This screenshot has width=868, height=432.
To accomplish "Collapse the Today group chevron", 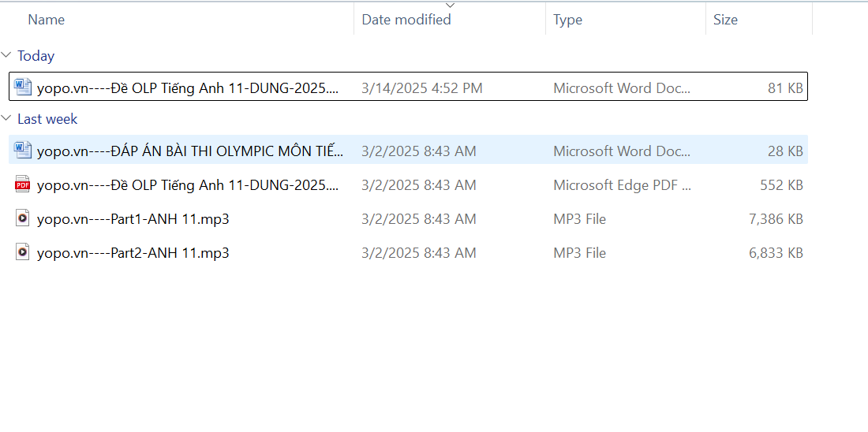I will [x=7, y=55].
